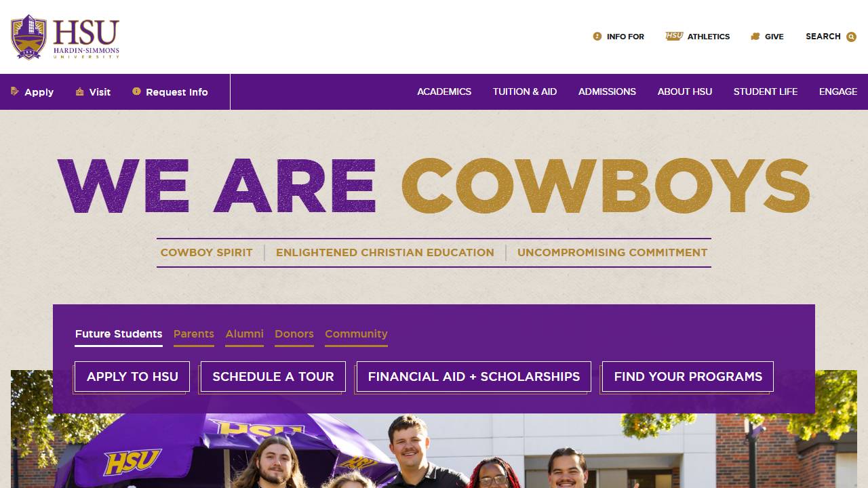868x488 pixels.
Task: Expand the Tuition & Aid menu
Action: click(525, 91)
